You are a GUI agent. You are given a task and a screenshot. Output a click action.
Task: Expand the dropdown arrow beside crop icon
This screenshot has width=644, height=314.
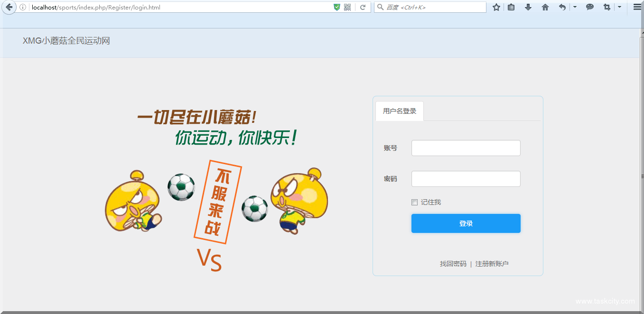[x=619, y=7]
